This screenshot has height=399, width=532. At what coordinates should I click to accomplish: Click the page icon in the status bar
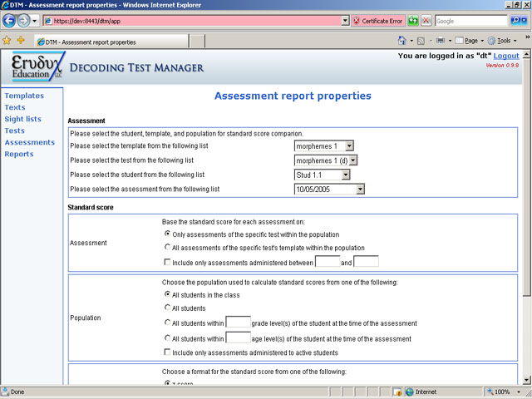[5, 392]
